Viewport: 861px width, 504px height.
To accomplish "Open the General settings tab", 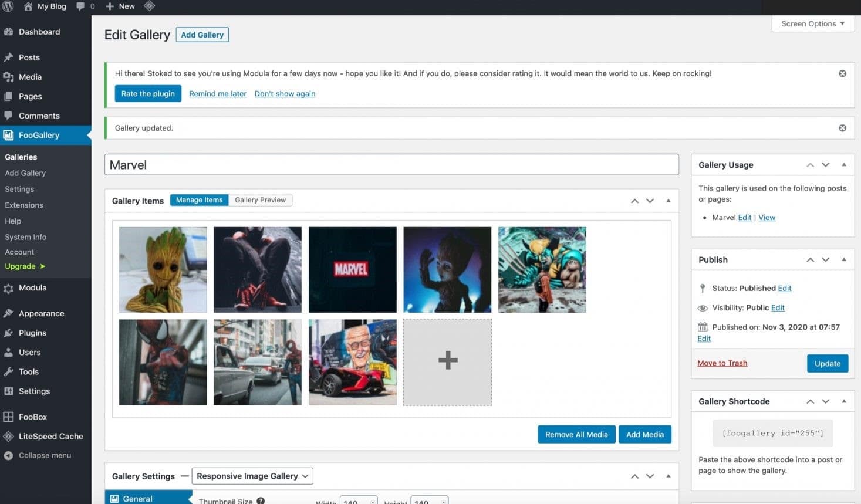I will [x=148, y=498].
